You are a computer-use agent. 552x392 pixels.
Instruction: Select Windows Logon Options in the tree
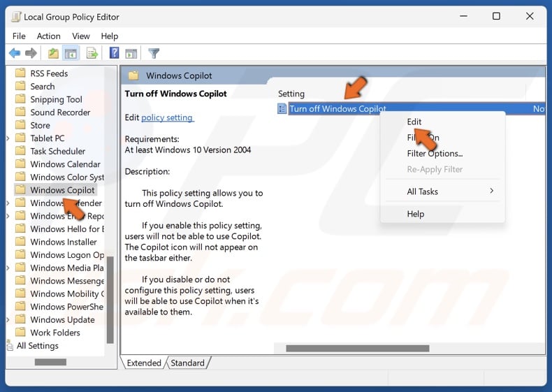pos(67,254)
